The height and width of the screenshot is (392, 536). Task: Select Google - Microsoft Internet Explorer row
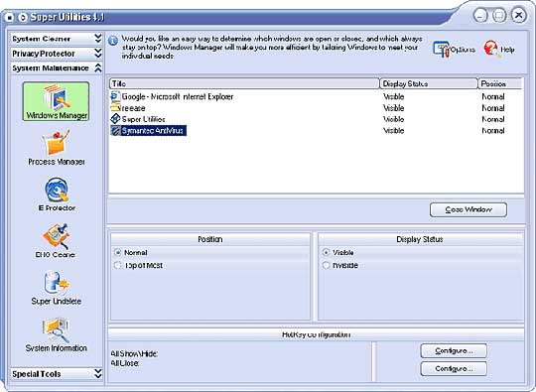click(x=317, y=96)
